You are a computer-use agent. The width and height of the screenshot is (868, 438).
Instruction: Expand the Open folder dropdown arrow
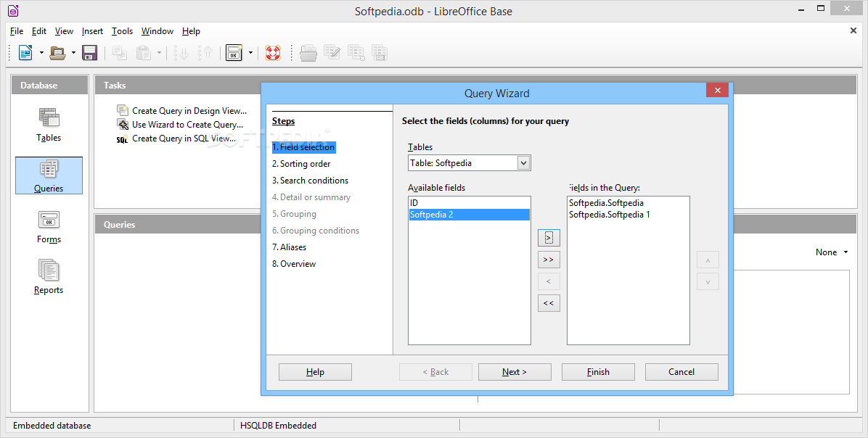click(x=73, y=53)
